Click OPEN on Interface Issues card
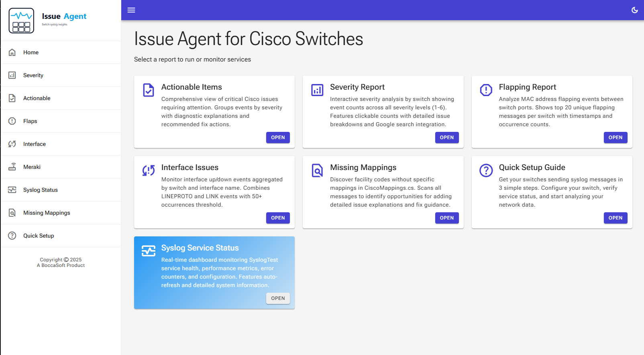Image resolution: width=644 pixels, height=355 pixels. [x=278, y=218]
